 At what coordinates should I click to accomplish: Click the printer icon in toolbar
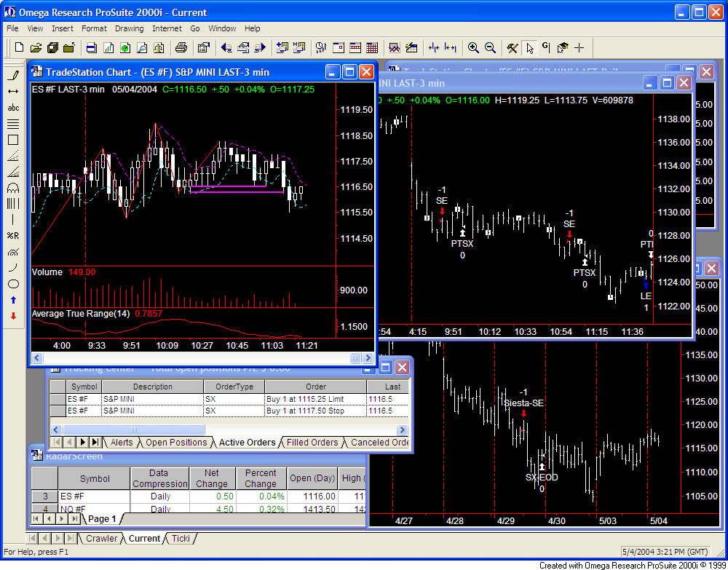181,47
